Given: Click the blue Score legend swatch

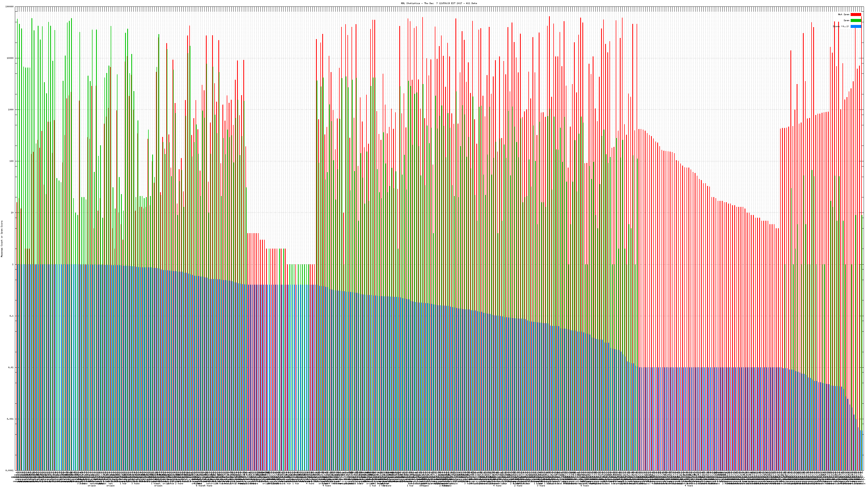Looking at the screenshot, I should click(856, 26).
